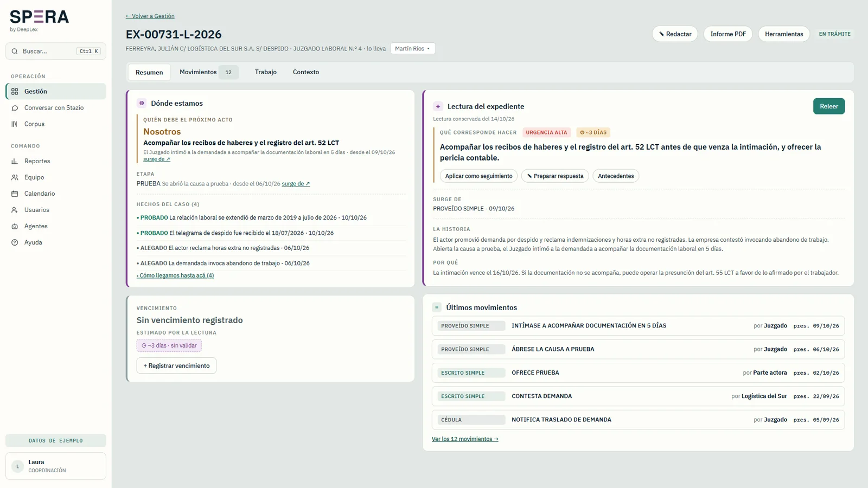
Task: Open Reportes in the sidebar
Action: pos(56,161)
